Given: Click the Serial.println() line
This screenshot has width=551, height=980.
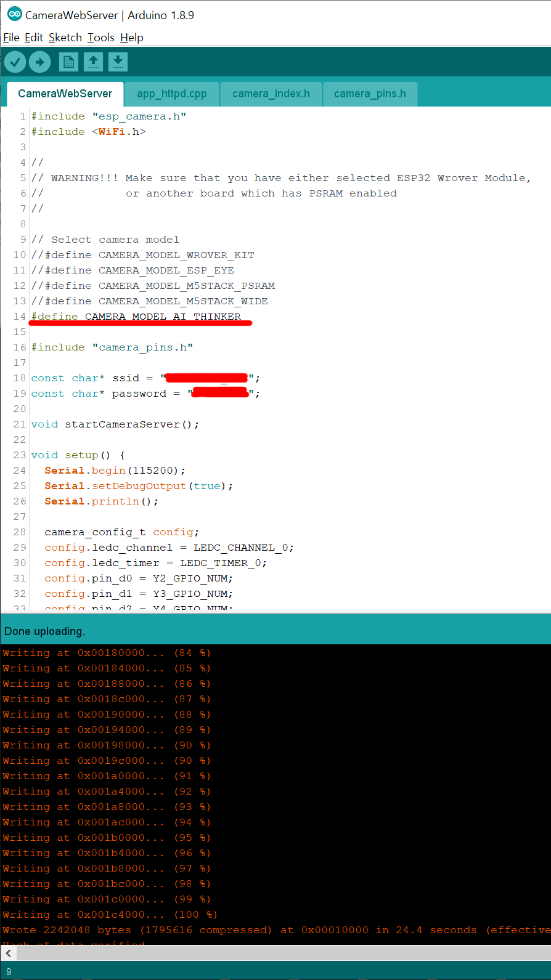Looking at the screenshot, I should coord(101,501).
